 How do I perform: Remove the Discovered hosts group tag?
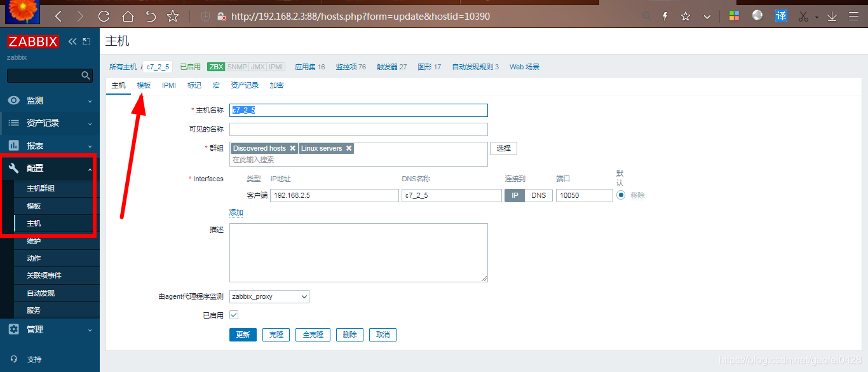(292, 148)
